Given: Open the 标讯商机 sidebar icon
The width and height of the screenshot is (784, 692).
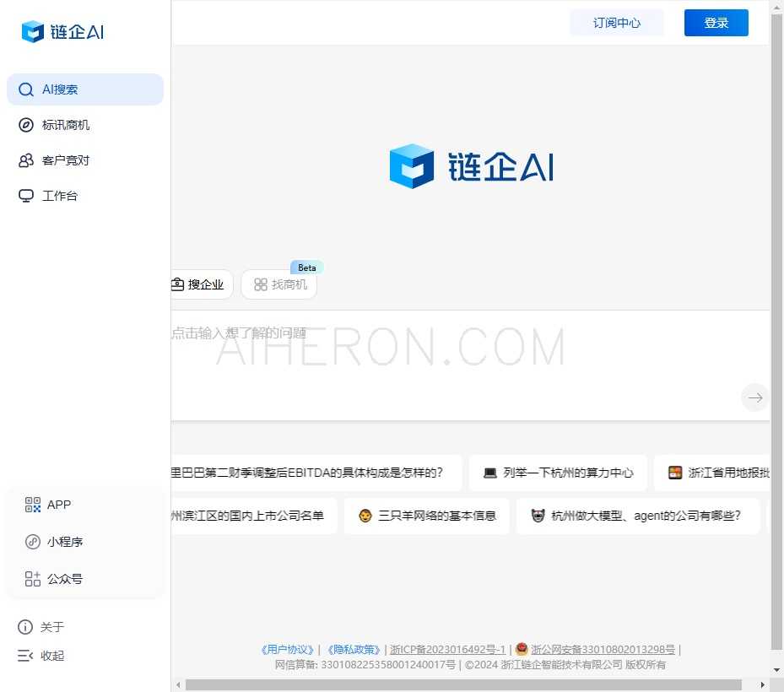Looking at the screenshot, I should click(25, 124).
